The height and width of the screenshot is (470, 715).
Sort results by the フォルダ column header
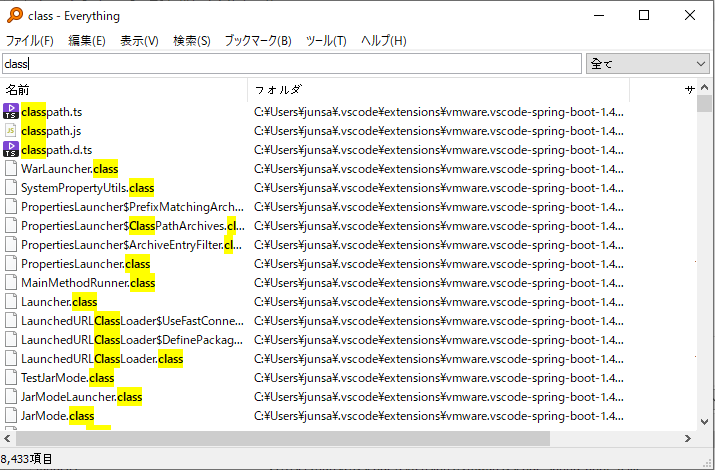[439, 90]
